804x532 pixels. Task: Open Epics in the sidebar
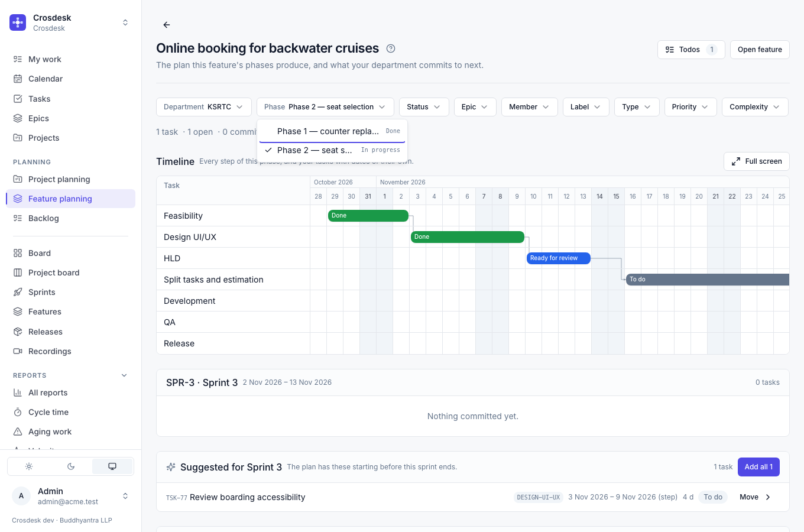click(70, 118)
